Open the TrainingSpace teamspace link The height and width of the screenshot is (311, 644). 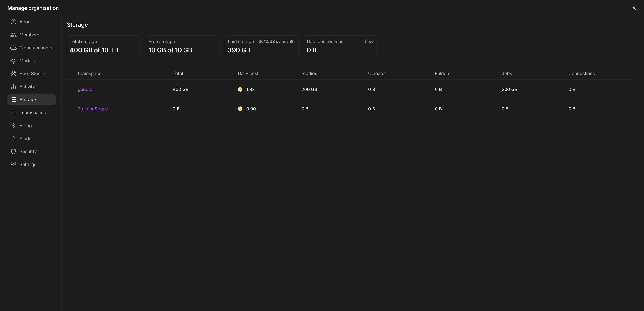pos(93,109)
